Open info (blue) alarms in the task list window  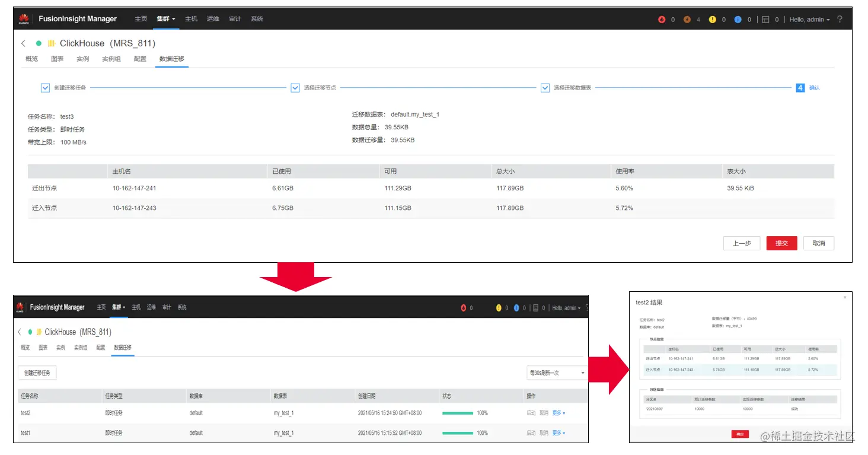point(516,308)
